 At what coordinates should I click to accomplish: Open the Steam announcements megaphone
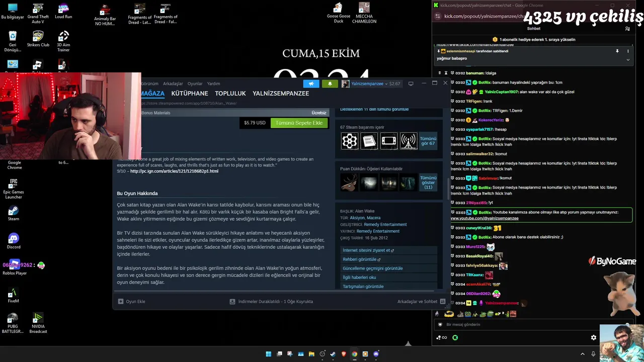tap(311, 83)
